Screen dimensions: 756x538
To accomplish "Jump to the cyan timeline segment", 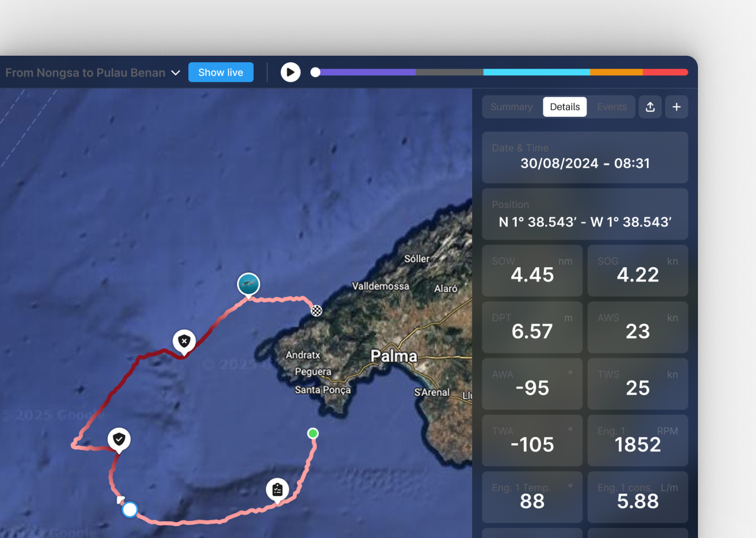I will click(537, 72).
